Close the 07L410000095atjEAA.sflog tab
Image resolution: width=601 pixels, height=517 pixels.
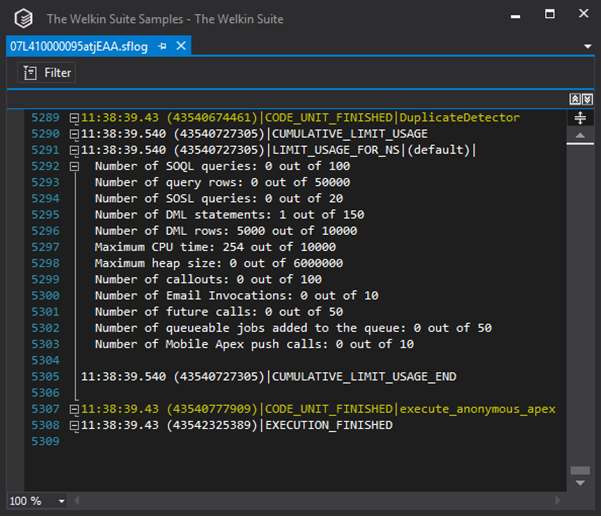[181, 47]
